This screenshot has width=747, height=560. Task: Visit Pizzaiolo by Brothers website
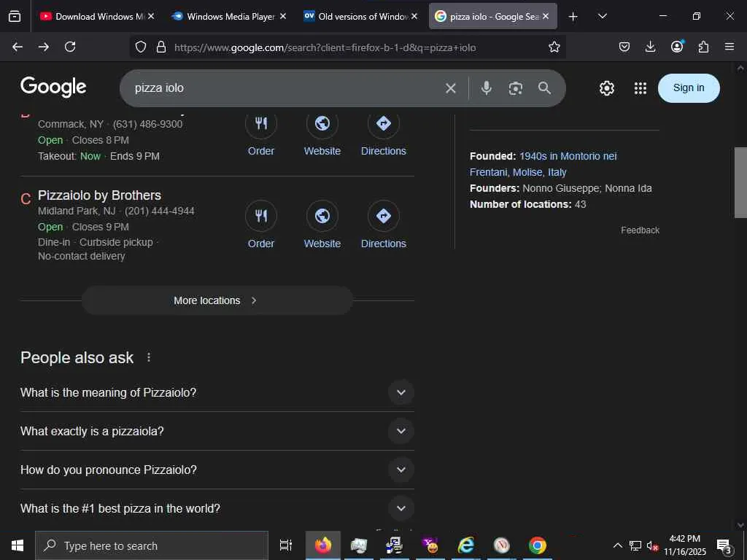(322, 225)
